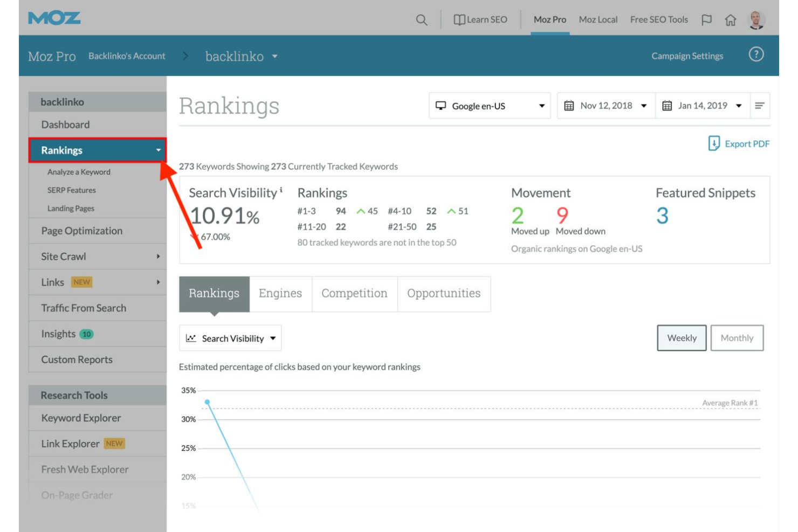The height and width of the screenshot is (532, 798).
Task: Open Moz Pro in top navigation
Action: 550,20
